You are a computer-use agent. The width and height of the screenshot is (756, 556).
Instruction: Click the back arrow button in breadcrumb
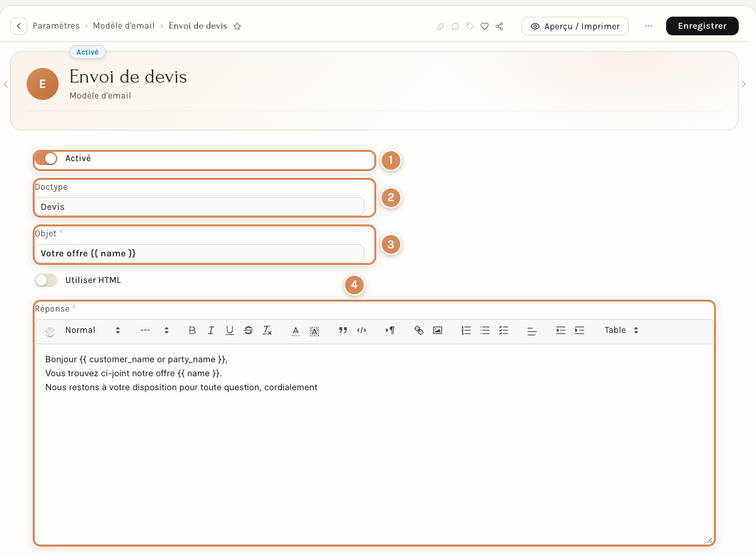click(x=19, y=26)
